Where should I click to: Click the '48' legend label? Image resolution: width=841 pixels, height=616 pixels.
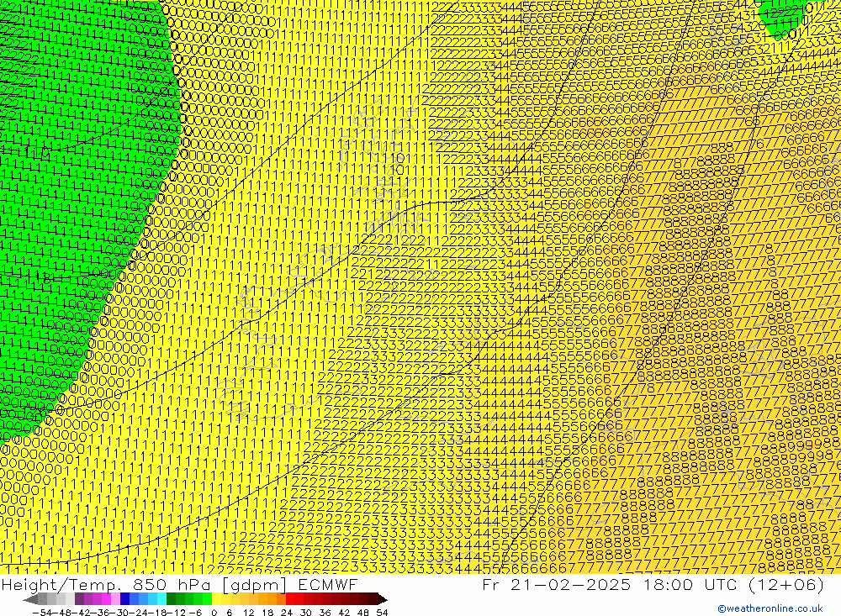tap(363, 613)
